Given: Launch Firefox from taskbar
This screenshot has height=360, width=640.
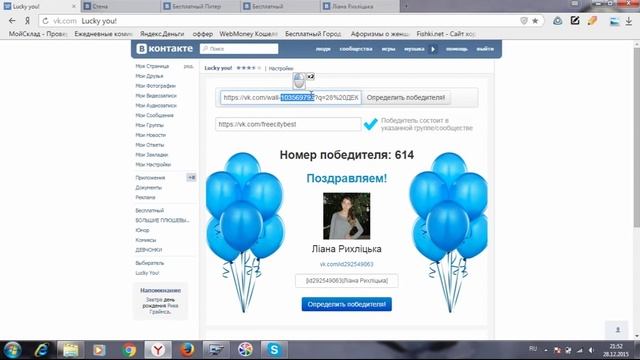Looking at the screenshot, I should (x=187, y=350).
